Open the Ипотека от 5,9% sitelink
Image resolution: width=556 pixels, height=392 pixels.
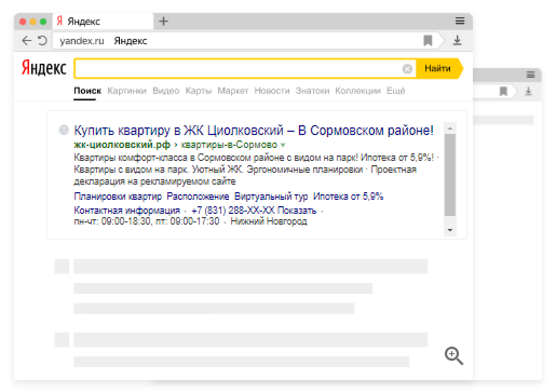(348, 196)
